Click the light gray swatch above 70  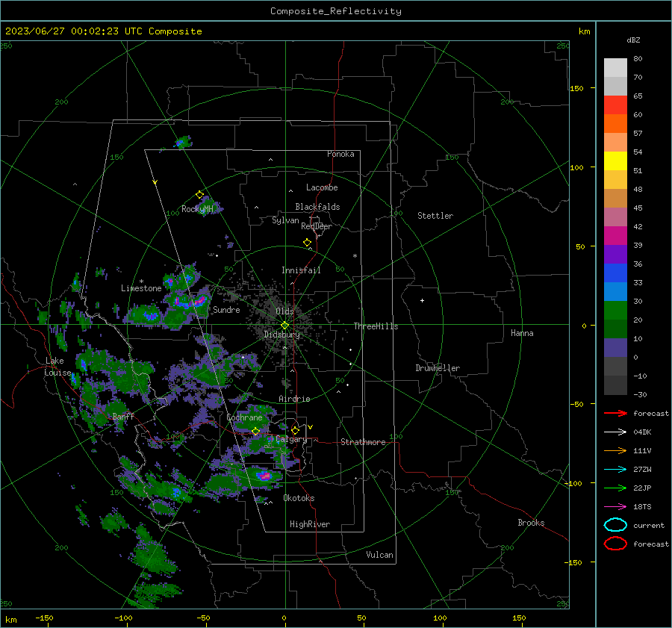pos(615,68)
